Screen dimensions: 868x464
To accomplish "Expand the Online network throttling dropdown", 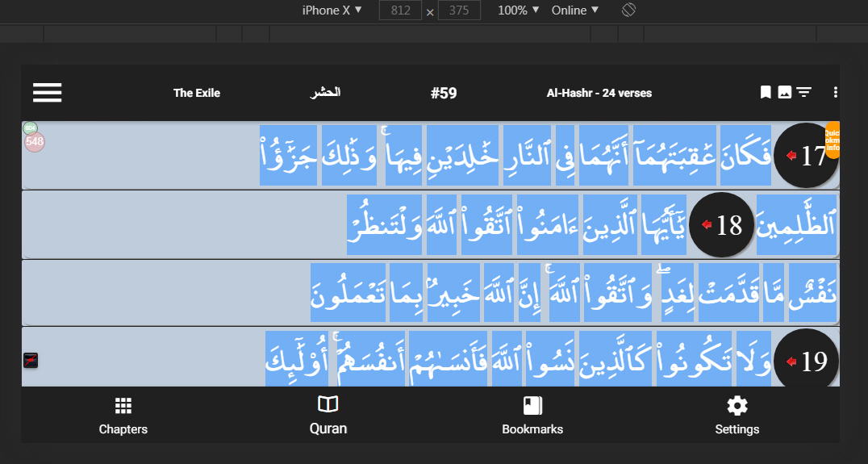I will (575, 10).
